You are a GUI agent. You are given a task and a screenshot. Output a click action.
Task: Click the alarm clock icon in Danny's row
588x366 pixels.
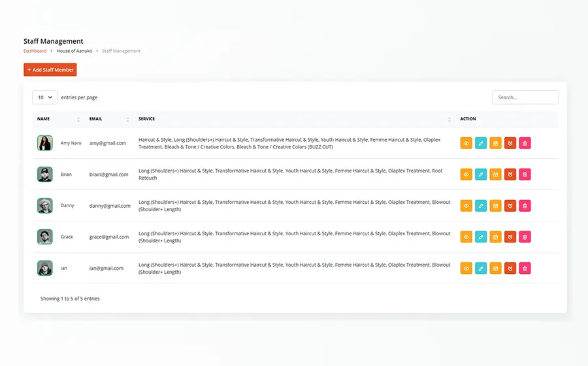pos(510,205)
